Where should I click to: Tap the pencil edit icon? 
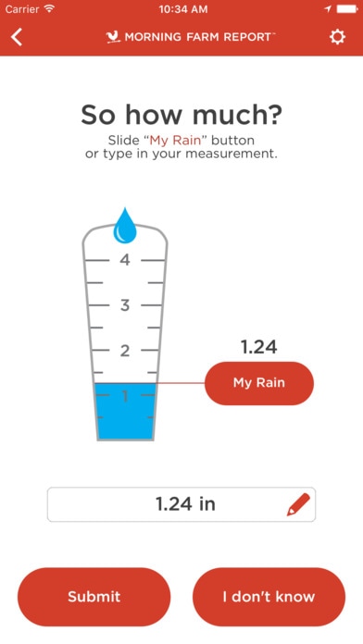point(298,505)
